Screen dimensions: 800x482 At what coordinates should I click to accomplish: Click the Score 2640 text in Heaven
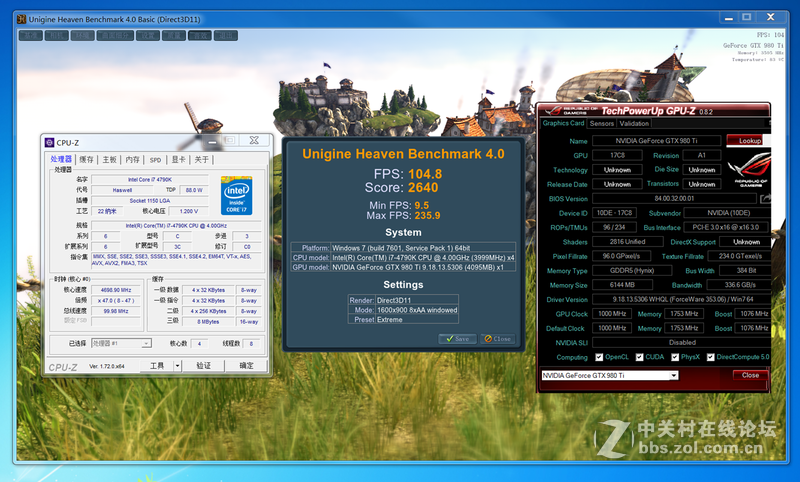(x=402, y=188)
